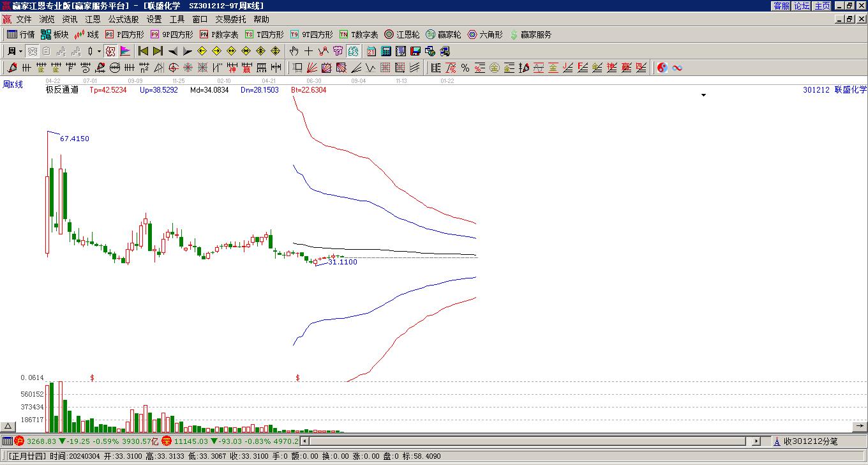Open the T四方形 time square tool
Screen dimensions: 868x465
point(264,34)
